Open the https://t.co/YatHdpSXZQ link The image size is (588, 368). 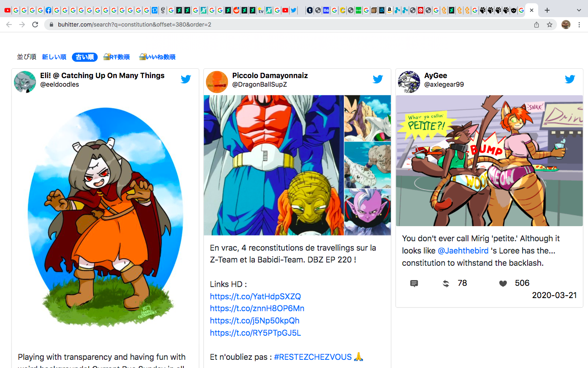(255, 296)
